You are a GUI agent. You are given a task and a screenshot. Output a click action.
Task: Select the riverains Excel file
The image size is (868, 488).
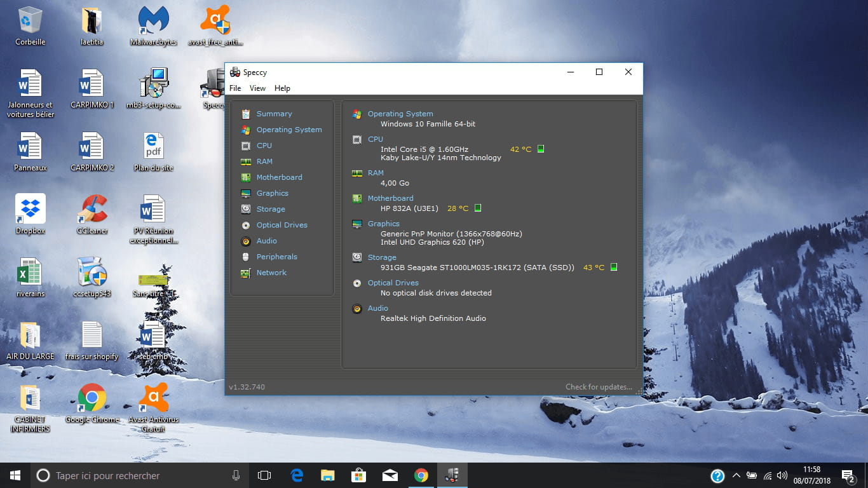click(30, 278)
